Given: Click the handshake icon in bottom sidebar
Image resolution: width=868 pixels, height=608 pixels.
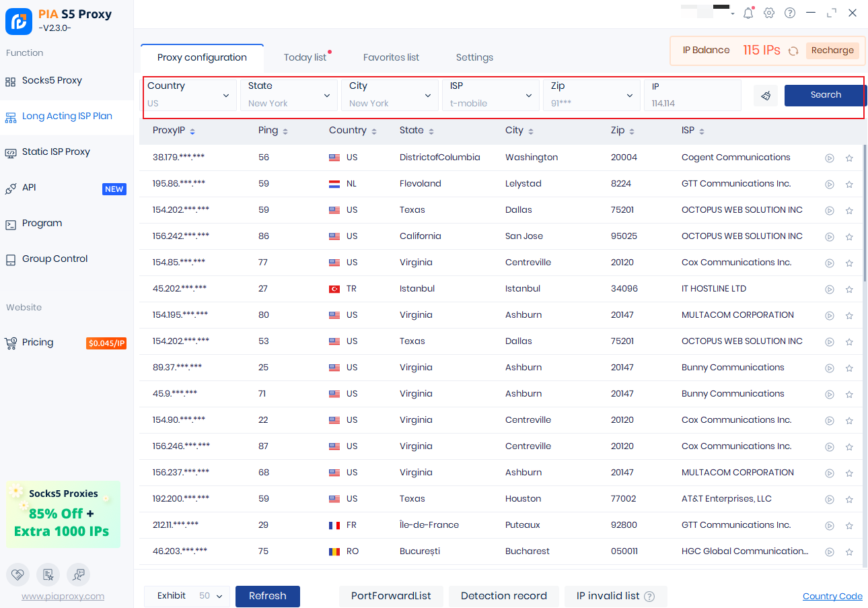Looking at the screenshot, I should tap(17, 574).
